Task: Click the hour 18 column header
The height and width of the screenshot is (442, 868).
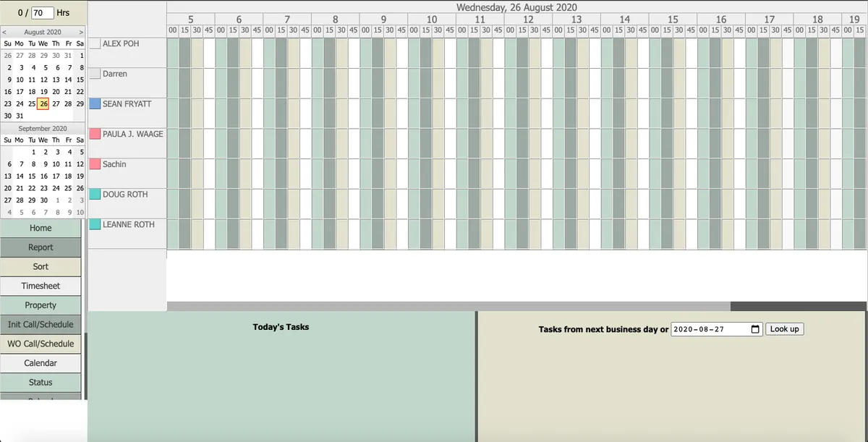Action: tap(817, 20)
